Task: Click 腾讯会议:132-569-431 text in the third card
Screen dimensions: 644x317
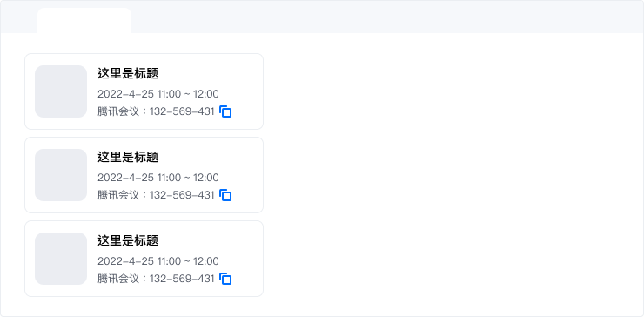Action: [x=156, y=279]
